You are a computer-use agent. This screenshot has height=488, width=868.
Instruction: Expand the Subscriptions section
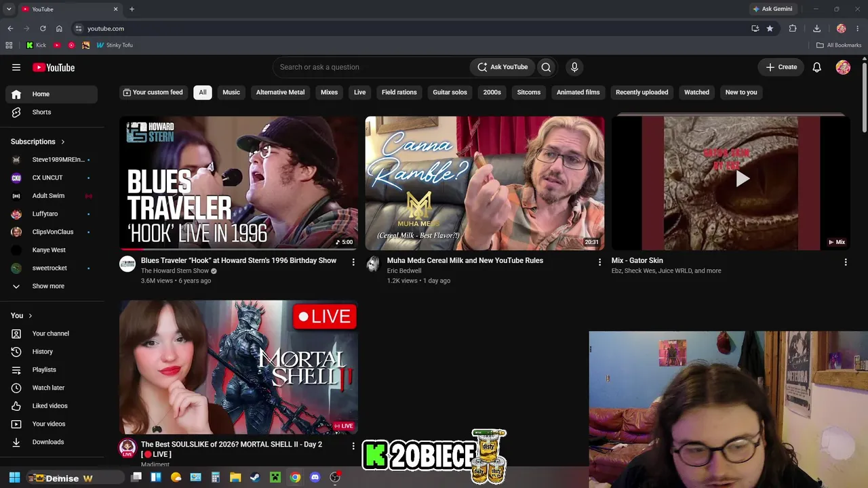point(38,142)
